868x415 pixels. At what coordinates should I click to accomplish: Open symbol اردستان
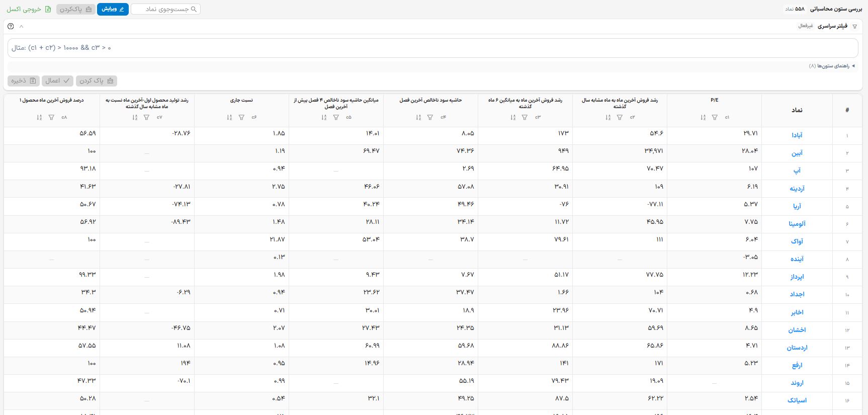point(797,348)
